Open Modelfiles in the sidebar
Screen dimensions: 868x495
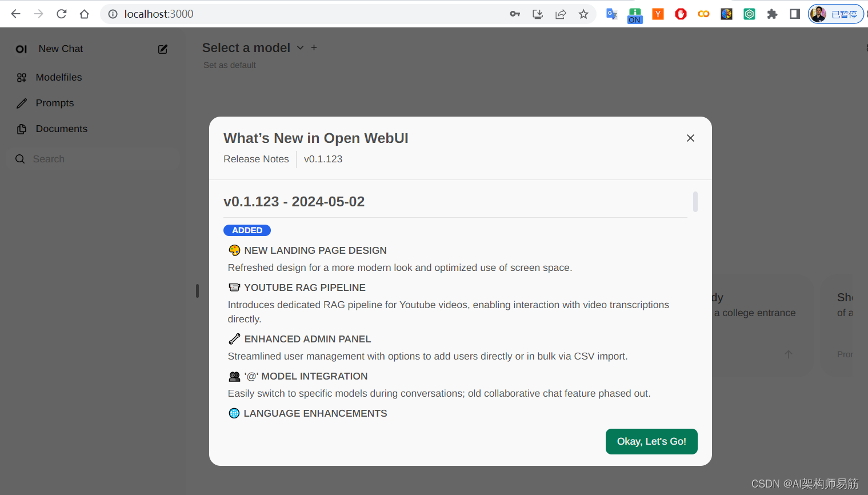click(59, 77)
